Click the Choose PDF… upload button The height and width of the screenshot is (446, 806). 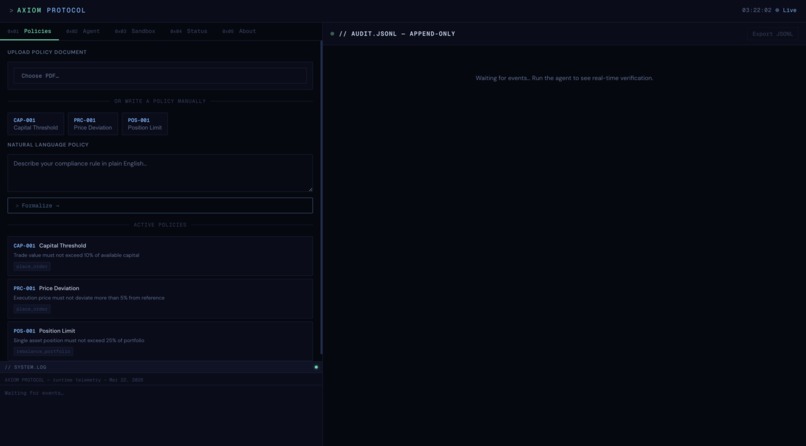coord(160,76)
